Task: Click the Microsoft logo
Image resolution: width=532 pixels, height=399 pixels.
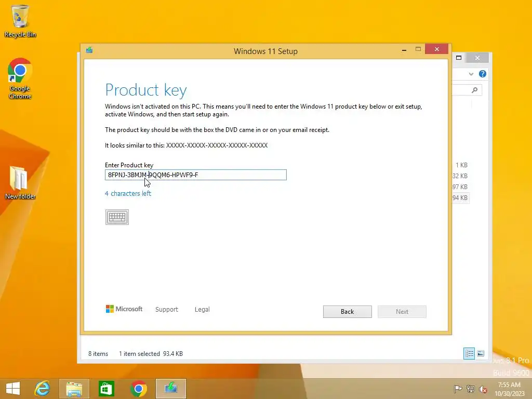Action: tap(124, 309)
